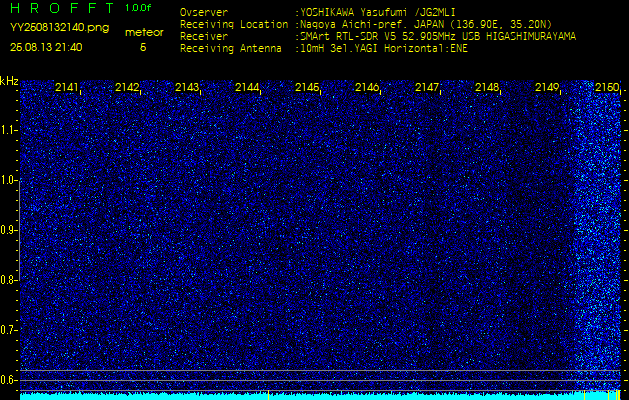Click the bright noise burst near 2150
This screenshot has width=629, height=400.
(598, 237)
